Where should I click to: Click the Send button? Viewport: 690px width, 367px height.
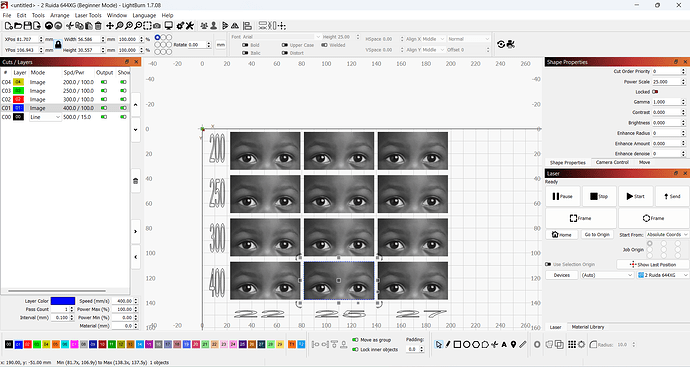[x=672, y=196]
